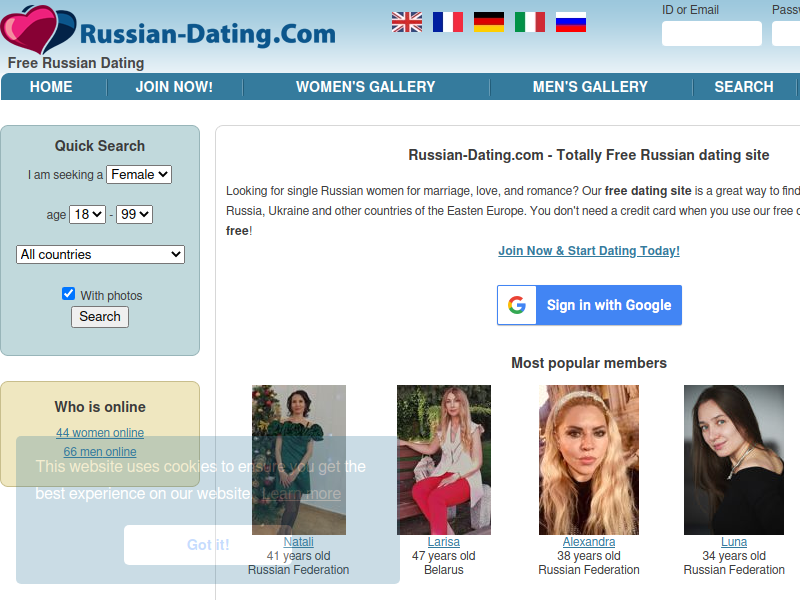The height and width of the screenshot is (600, 800).
Task: Switch language with the French flag
Action: point(448,22)
